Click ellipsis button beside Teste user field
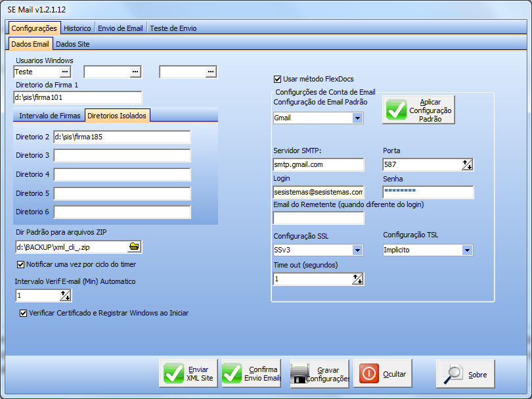The width and height of the screenshot is (532, 399). pyautogui.click(x=64, y=72)
